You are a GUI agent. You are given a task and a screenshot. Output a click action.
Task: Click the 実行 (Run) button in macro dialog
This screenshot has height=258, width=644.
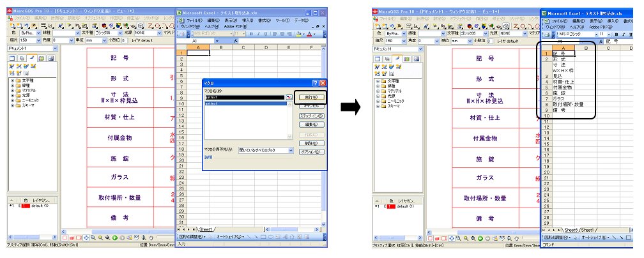coord(312,96)
